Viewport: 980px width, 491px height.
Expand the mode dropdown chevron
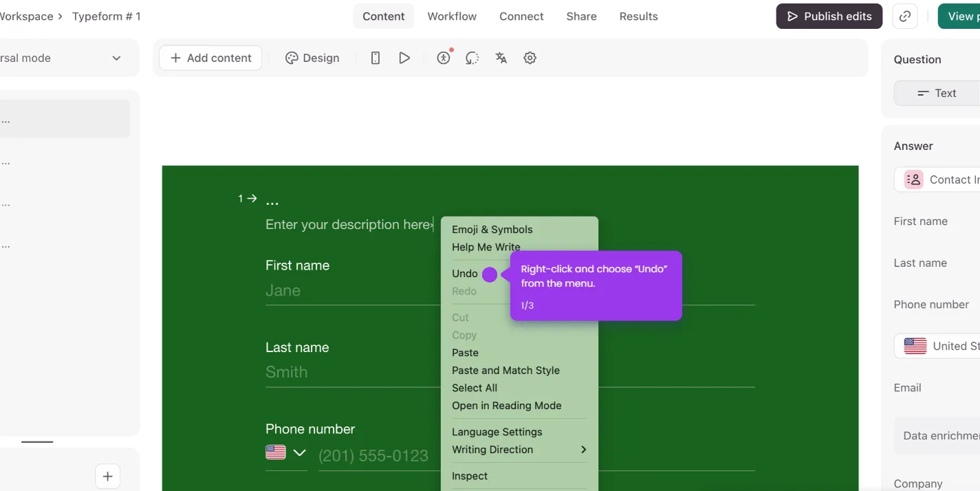pyautogui.click(x=116, y=58)
